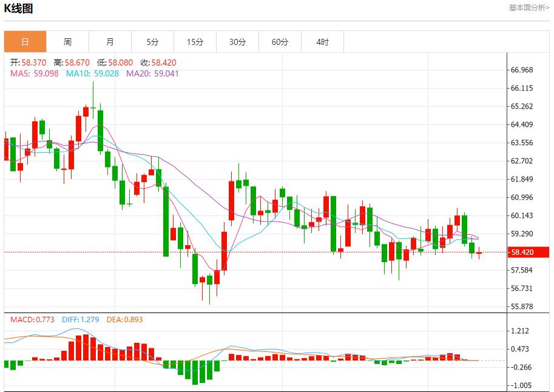This screenshot has width=554, height=392.
Task: Switch to the 4时 four-hour tab
Action: click(x=323, y=42)
